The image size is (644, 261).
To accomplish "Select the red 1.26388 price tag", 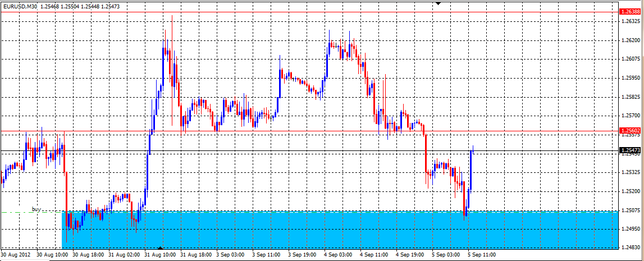I will (629, 11).
